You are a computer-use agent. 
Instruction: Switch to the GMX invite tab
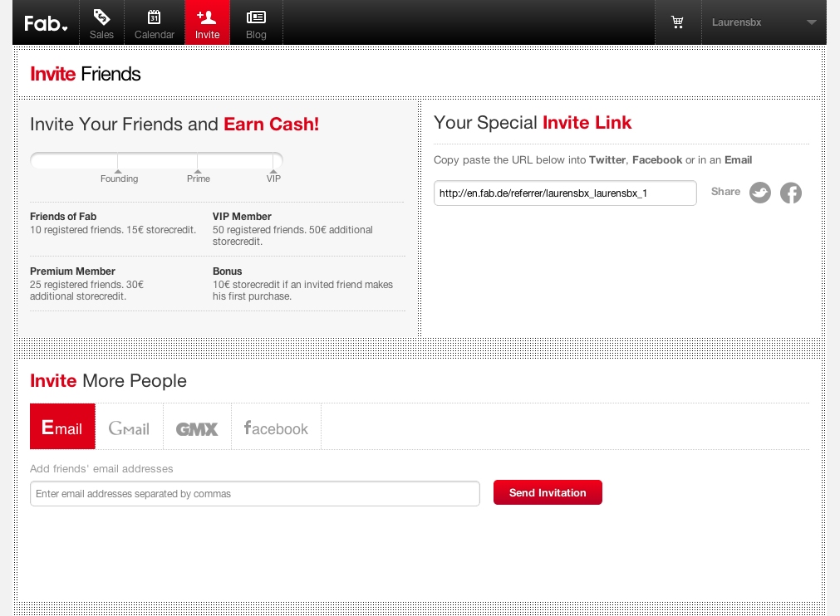(197, 428)
